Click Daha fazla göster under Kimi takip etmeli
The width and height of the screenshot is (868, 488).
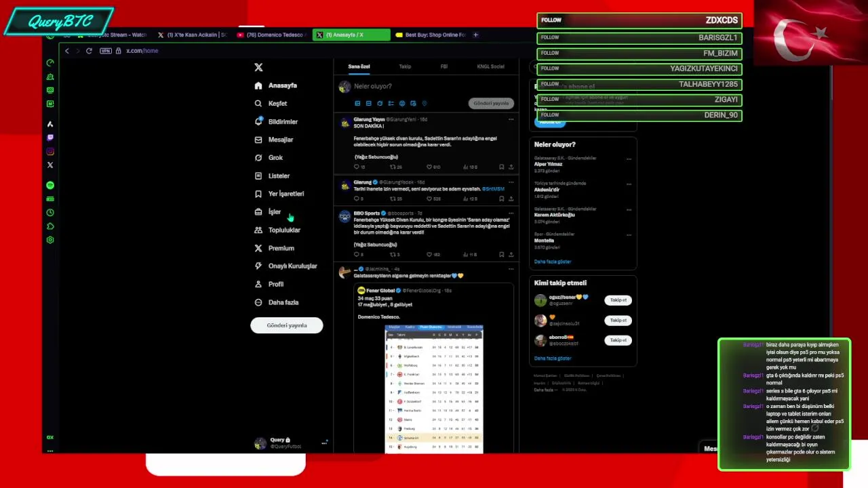pyautogui.click(x=553, y=358)
